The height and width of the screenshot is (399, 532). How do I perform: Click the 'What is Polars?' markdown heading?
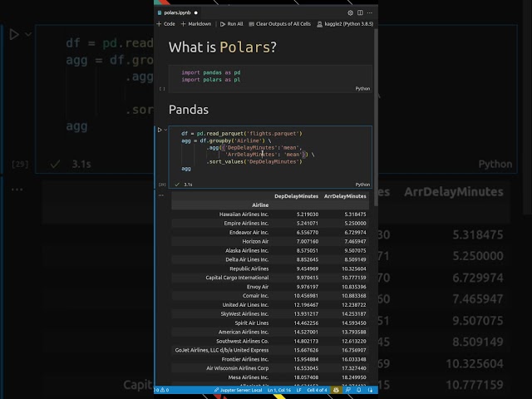tap(223, 47)
